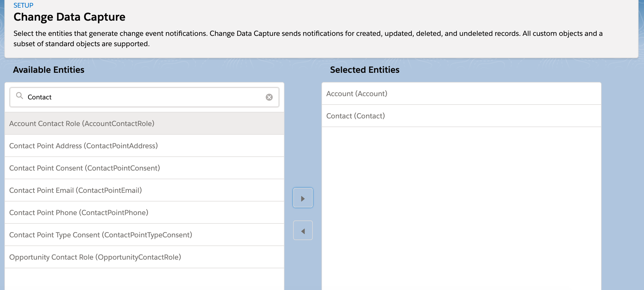Click the SETUP breadcrumb link

pyautogui.click(x=23, y=5)
